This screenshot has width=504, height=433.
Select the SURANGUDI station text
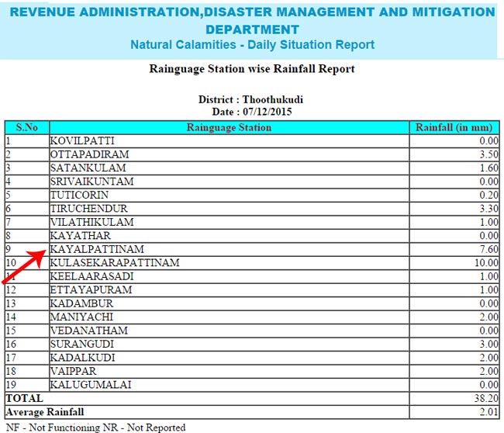point(82,345)
